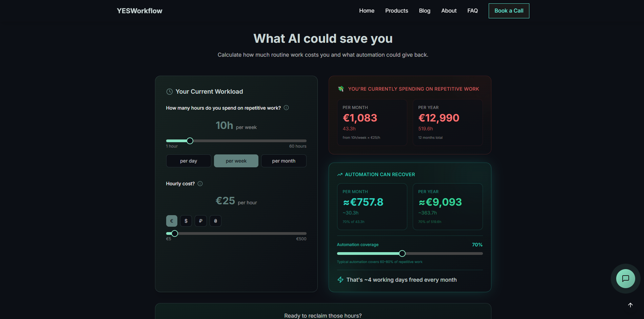Viewport: 644px width, 319px height.
Task: Open the Products menu item
Action: 396,11
